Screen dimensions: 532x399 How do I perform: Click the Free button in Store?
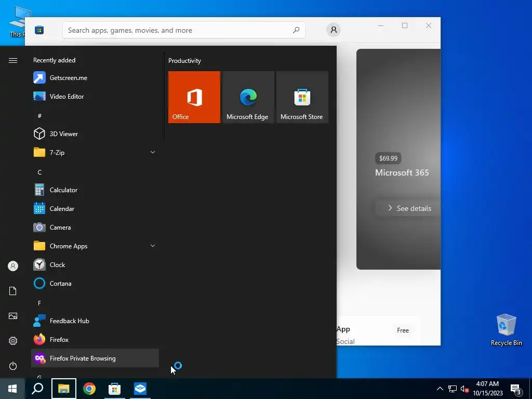403,330
